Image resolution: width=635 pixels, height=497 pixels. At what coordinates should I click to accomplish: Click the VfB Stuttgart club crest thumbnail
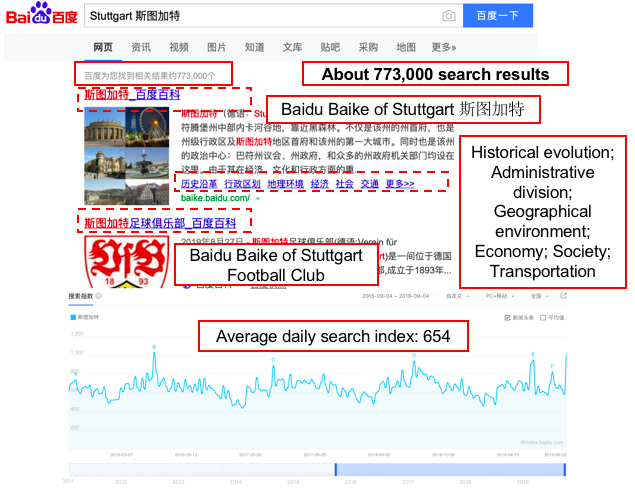coord(126,262)
